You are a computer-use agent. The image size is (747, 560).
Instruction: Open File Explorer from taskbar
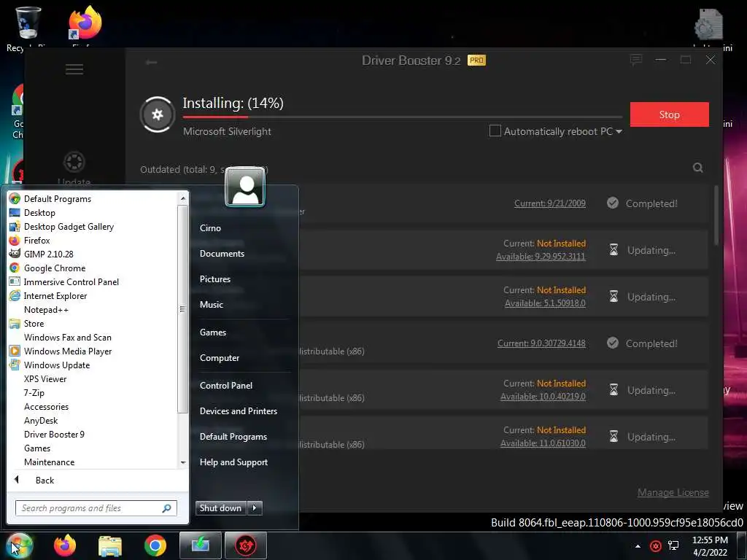(x=110, y=545)
